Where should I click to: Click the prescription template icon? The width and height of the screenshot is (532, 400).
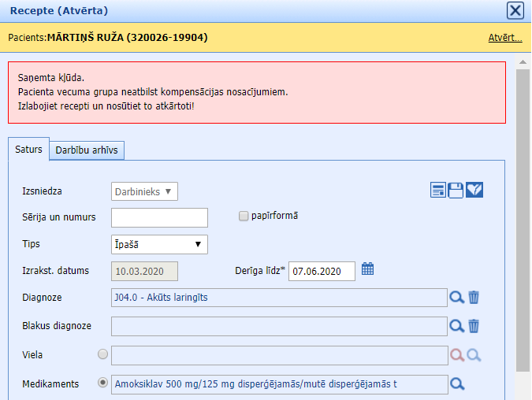pos(438,190)
